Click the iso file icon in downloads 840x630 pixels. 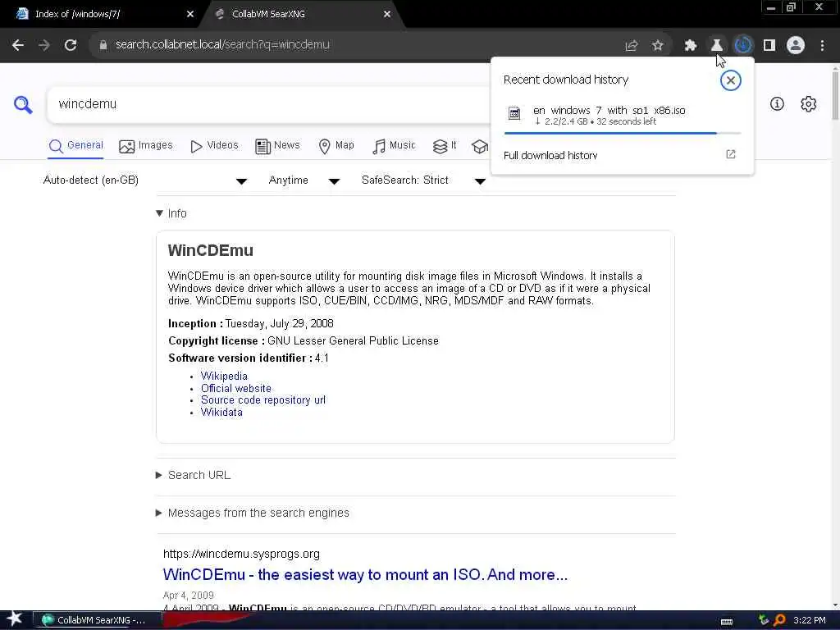[x=514, y=113]
